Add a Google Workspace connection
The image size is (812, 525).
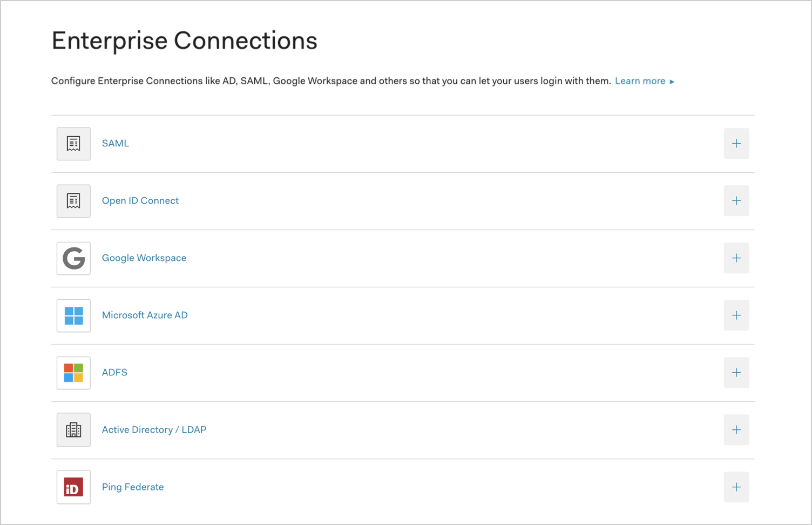(x=736, y=258)
